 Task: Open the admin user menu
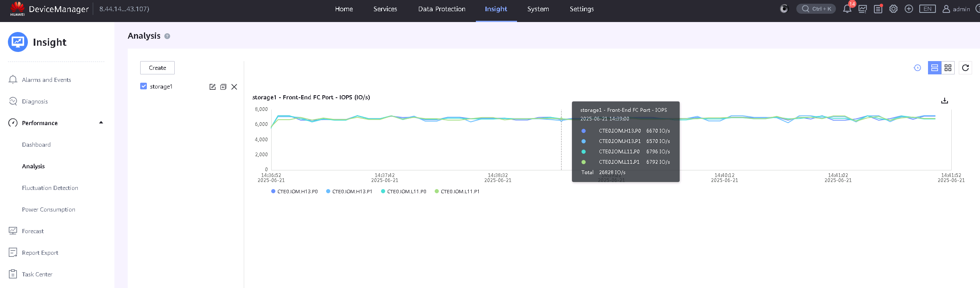coord(956,9)
